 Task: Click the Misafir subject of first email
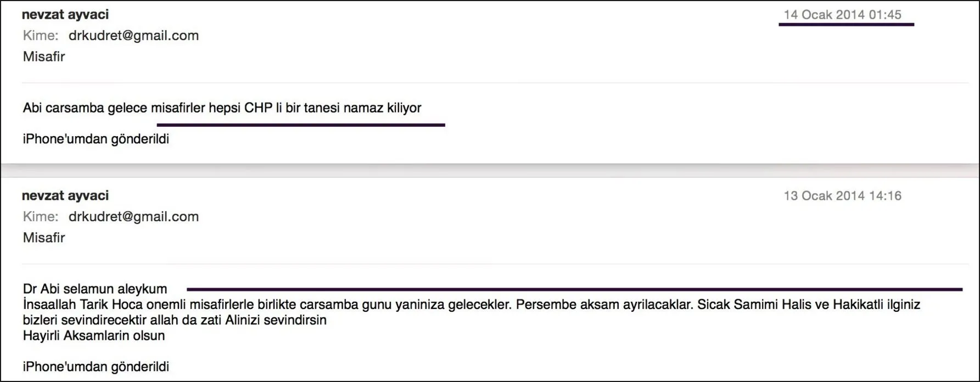tap(44, 57)
